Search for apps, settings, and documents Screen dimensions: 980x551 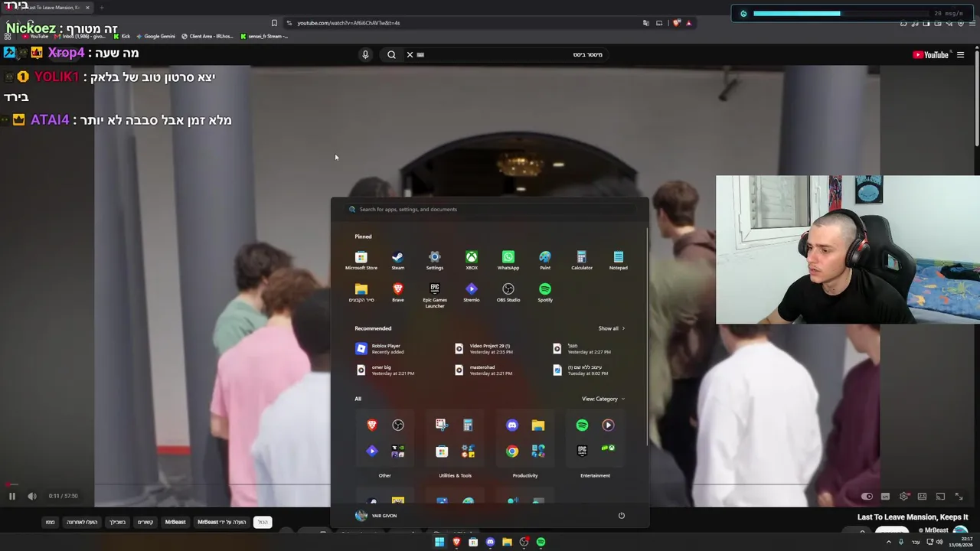click(490, 209)
